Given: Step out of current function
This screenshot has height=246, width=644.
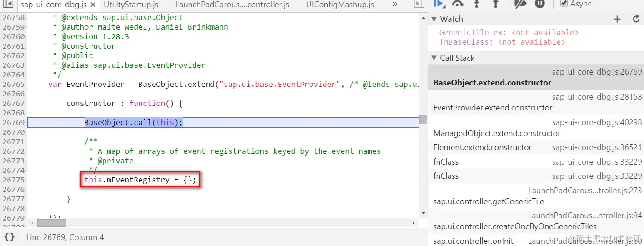Looking at the screenshot, I should pyautogui.click(x=496, y=4).
